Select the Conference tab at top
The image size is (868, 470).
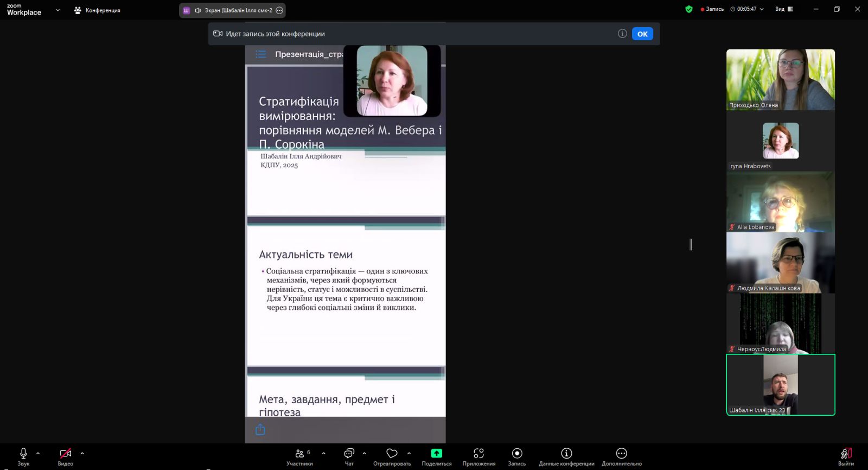(98, 10)
